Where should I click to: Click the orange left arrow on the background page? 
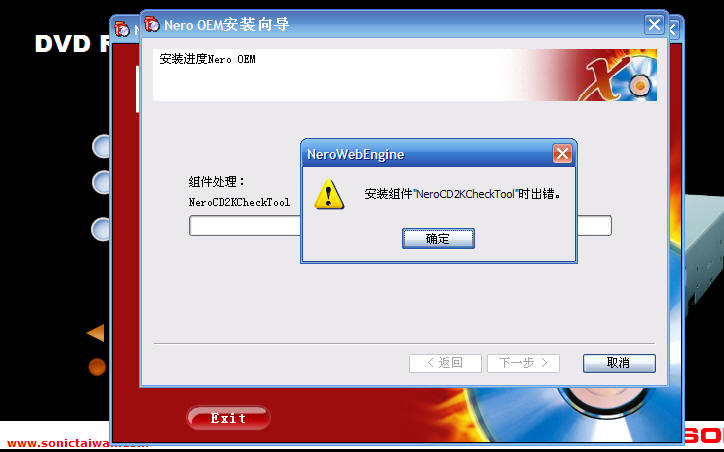tap(96, 333)
